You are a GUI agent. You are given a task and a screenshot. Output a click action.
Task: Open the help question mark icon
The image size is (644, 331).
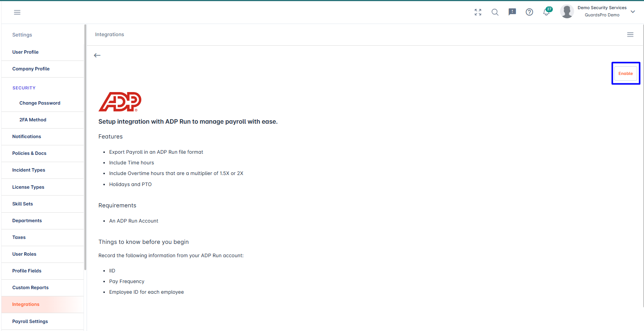529,12
